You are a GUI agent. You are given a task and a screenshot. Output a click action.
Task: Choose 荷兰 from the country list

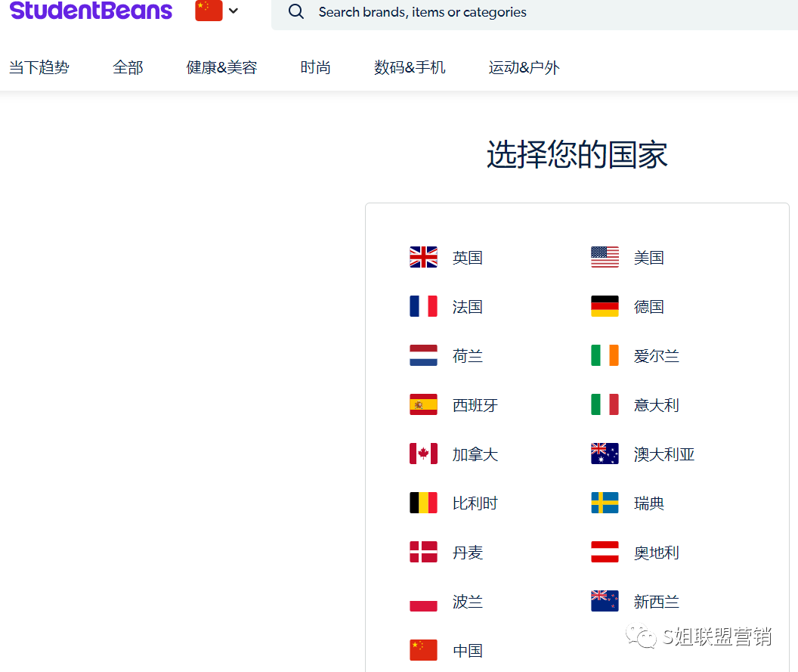(x=468, y=356)
